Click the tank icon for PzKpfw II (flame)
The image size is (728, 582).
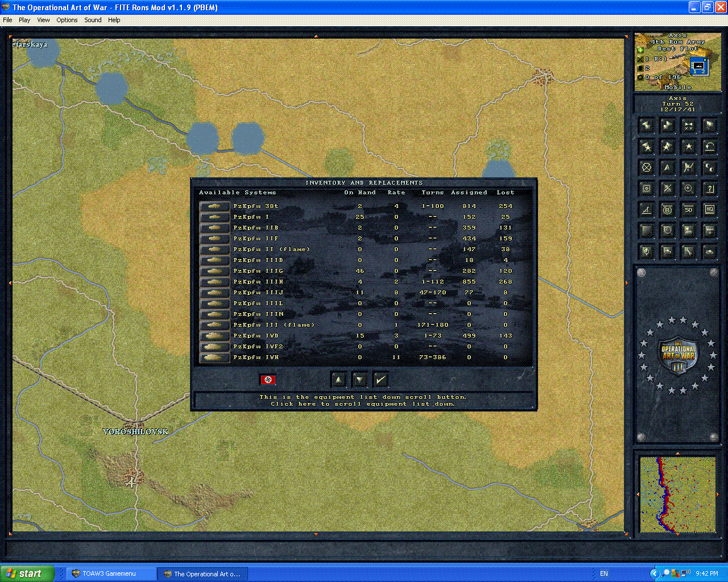(x=214, y=250)
